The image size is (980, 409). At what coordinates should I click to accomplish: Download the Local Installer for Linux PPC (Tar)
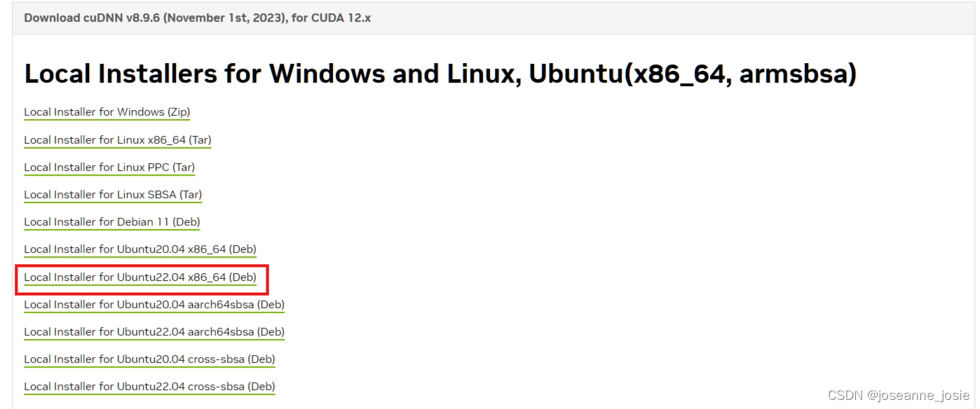109,167
